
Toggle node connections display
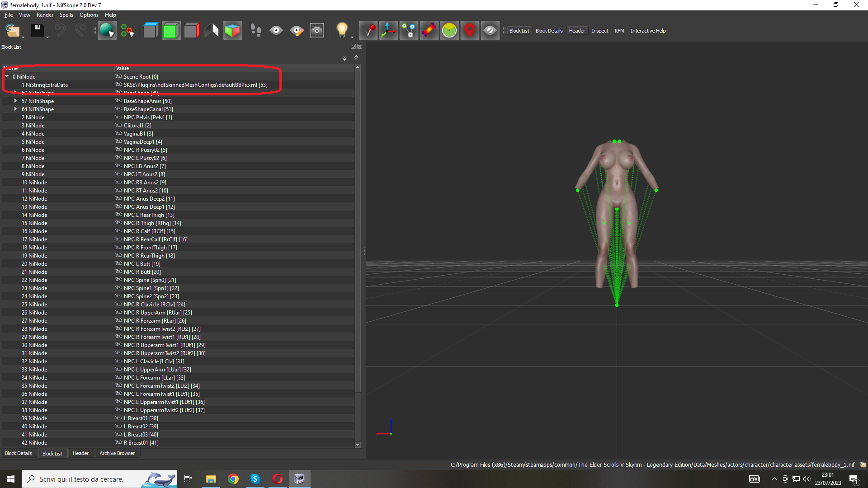click(409, 31)
